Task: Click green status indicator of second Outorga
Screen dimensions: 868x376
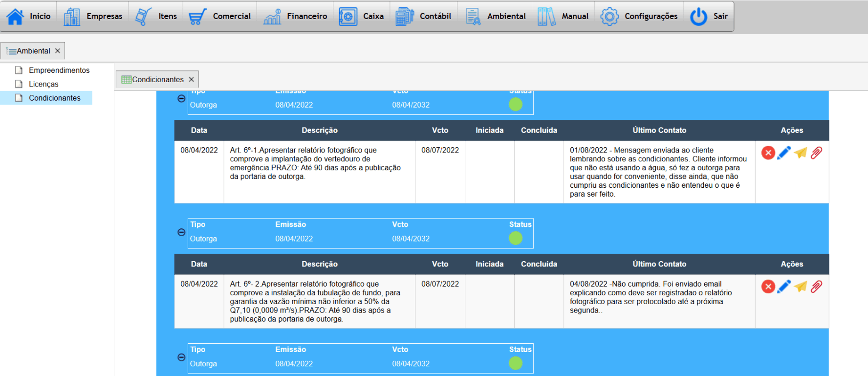Action: 516,238
